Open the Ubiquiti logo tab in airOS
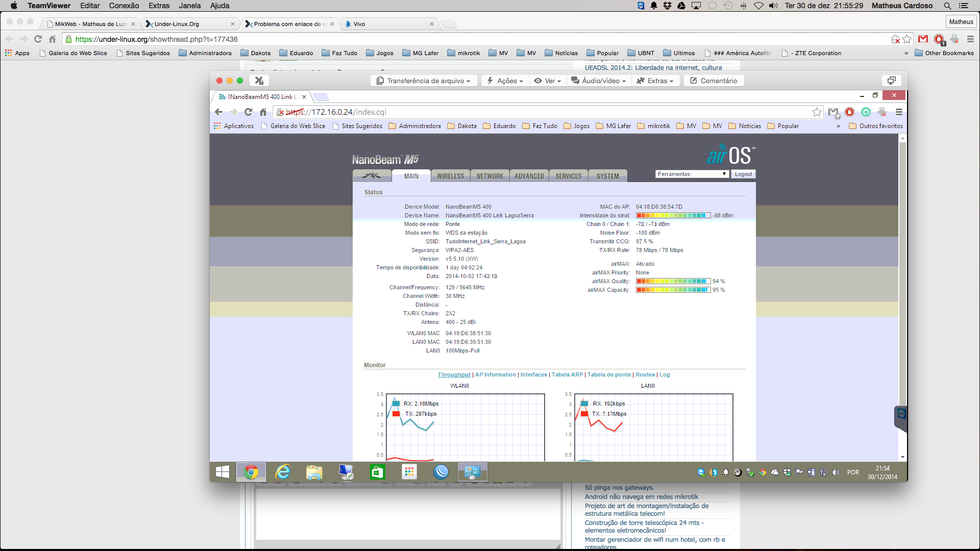 (x=372, y=176)
